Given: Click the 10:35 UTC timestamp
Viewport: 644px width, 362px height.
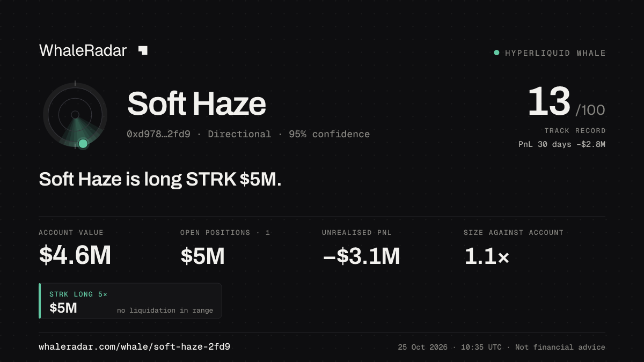Looking at the screenshot, I should [x=481, y=348].
